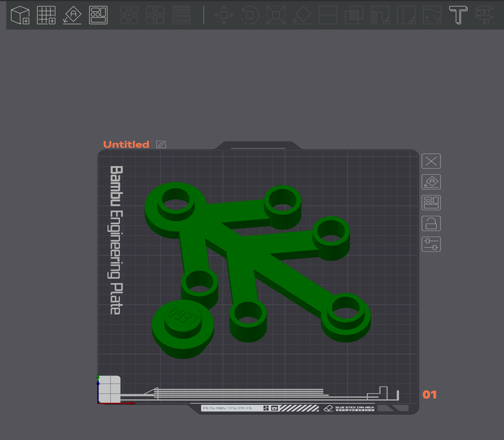Click Auto Orient in the top toolbar
Image resolution: width=504 pixels, height=440 pixels.
point(72,15)
